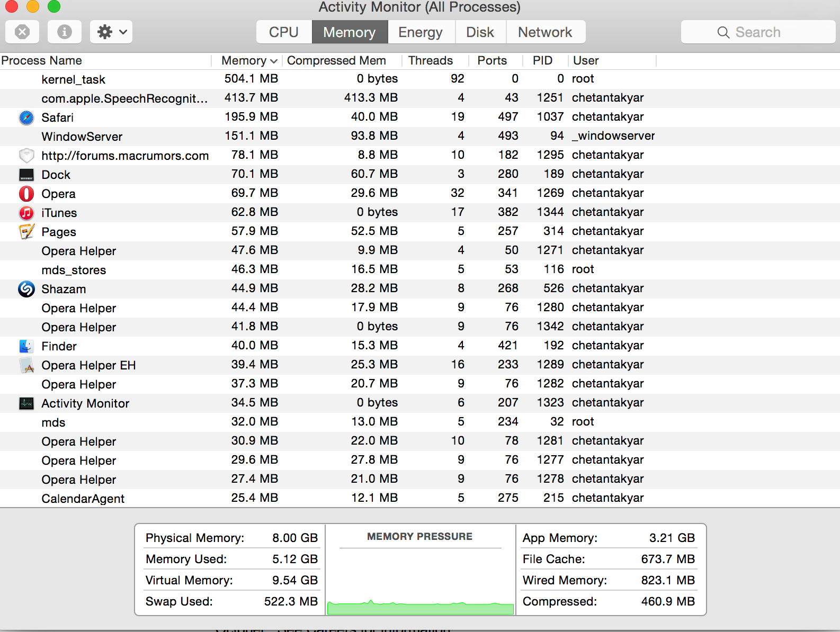Click the _windowserver user cell
The width and height of the screenshot is (840, 632).
(x=613, y=136)
